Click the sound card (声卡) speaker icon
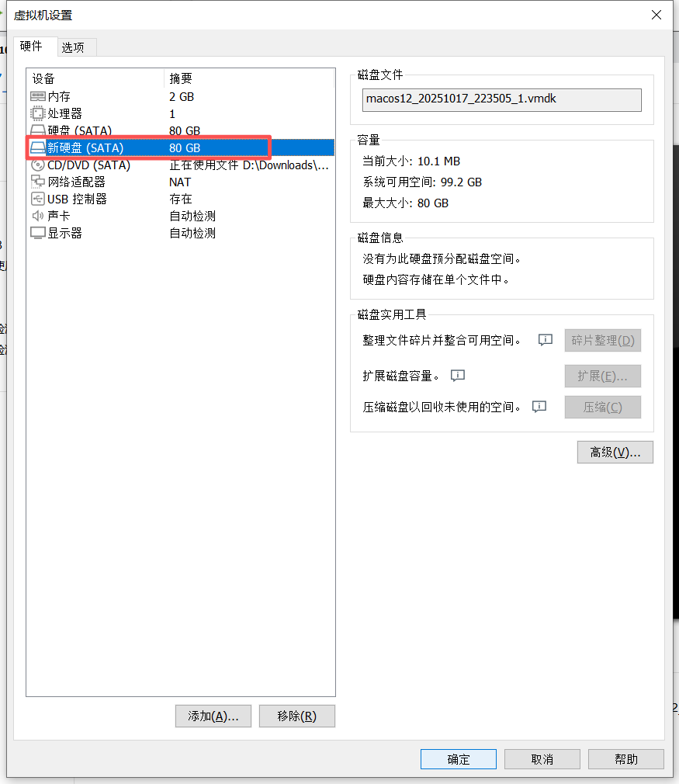 (x=38, y=216)
